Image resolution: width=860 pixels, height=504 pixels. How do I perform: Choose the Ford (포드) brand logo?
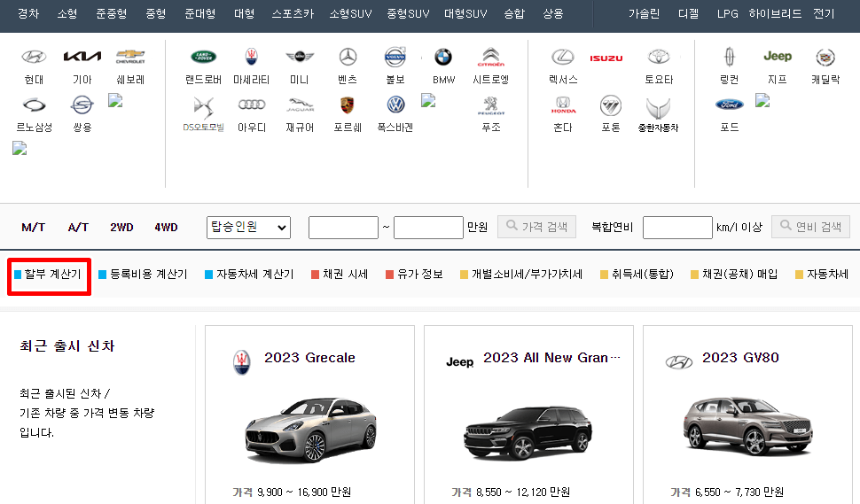[x=730, y=105]
